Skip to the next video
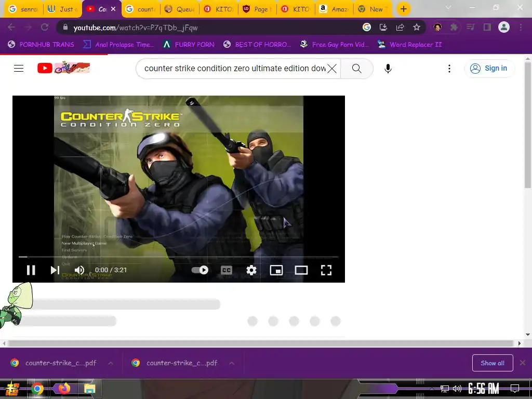 [55, 270]
